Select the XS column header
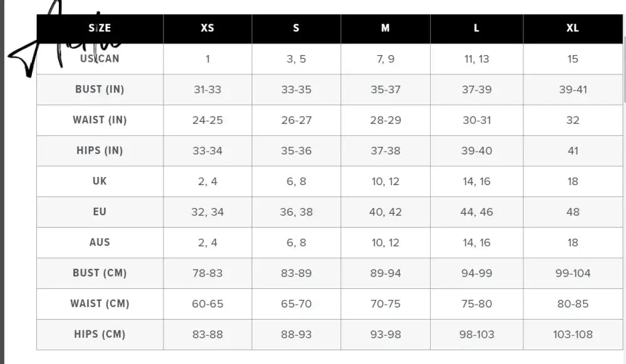This screenshot has height=364, width=626. point(208,28)
